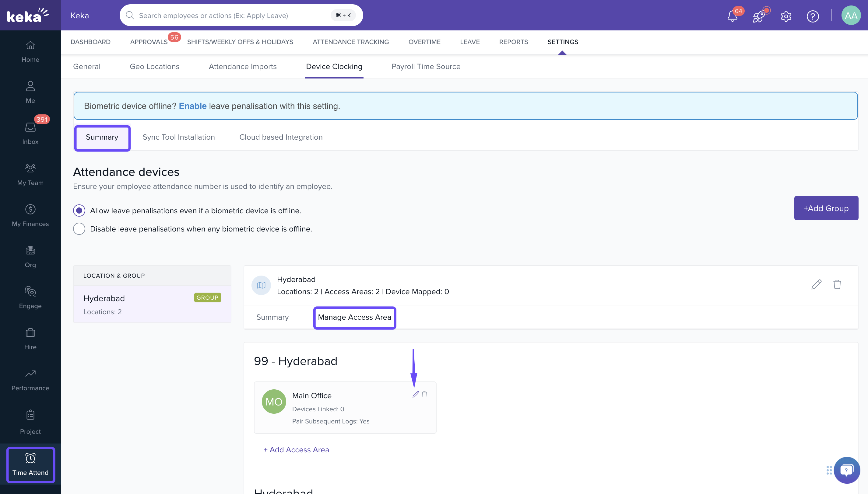Open Sync Tool Installation tab
868x494 pixels.
(x=179, y=137)
